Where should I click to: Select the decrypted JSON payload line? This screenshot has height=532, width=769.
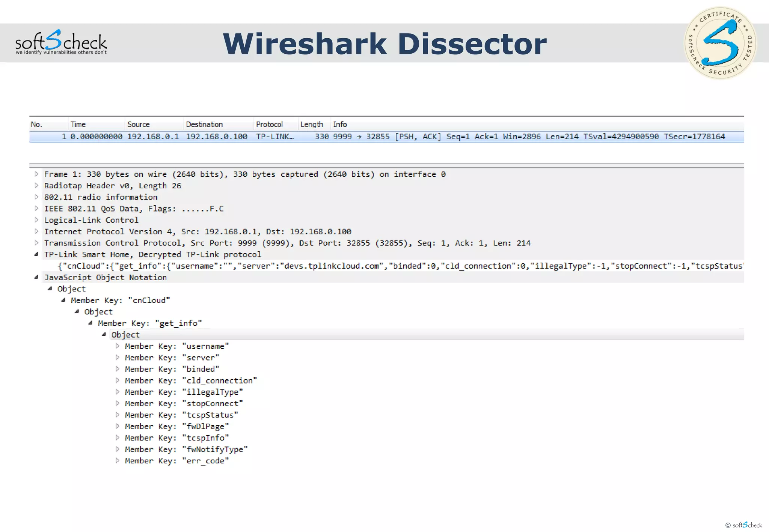click(x=400, y=266)
